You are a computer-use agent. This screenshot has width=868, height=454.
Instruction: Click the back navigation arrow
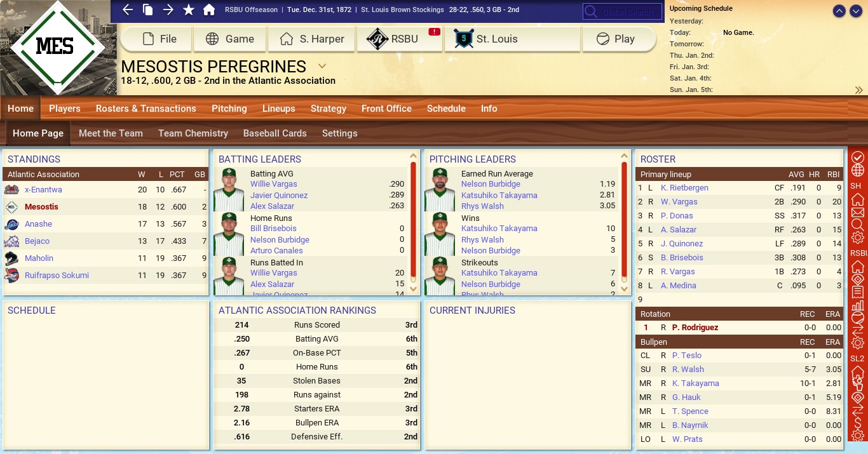(x=128, y=10)
